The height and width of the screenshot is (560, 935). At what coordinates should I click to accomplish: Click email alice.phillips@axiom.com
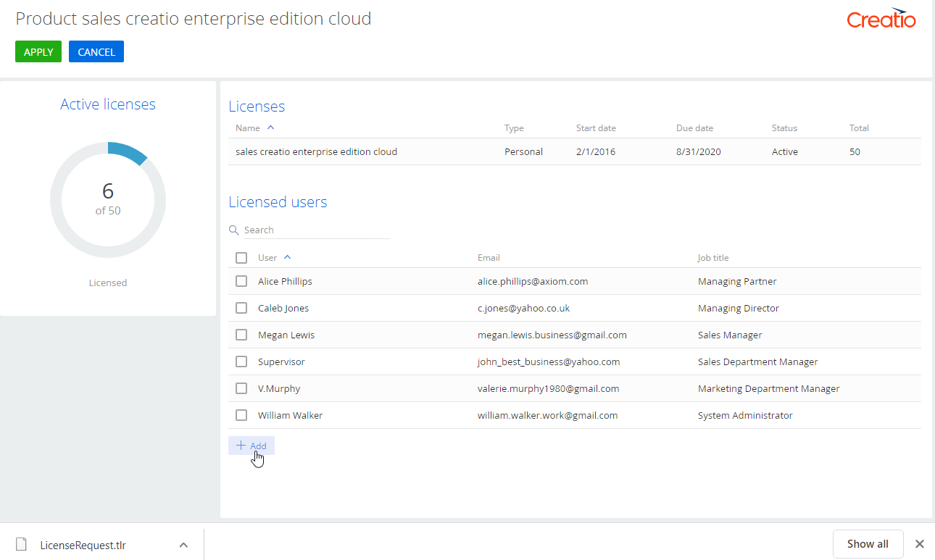click(x=533, y=281)
